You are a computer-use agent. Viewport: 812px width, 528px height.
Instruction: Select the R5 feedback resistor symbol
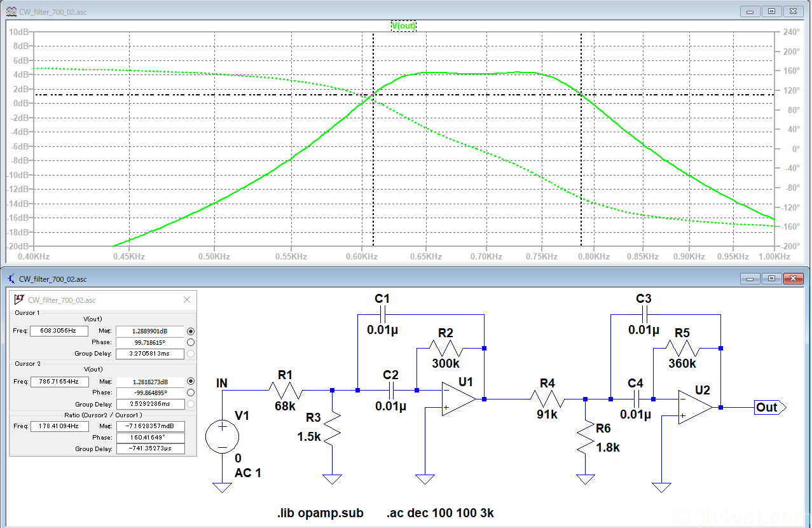(x=682, y=348)
